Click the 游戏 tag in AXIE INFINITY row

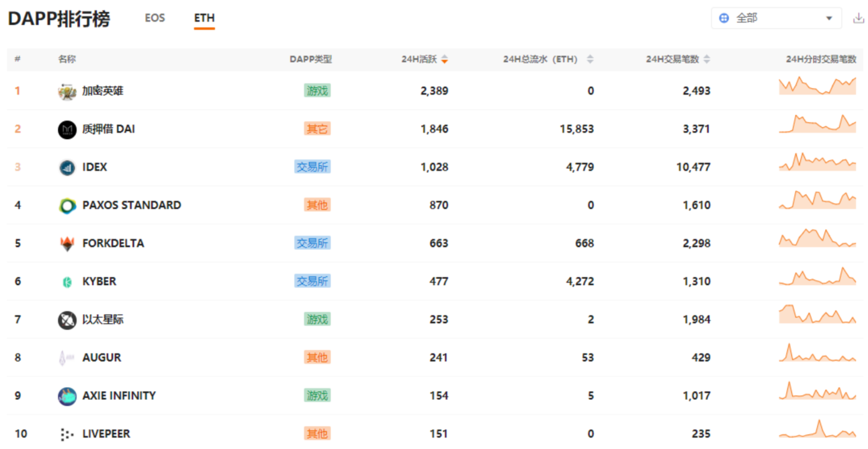pyautogui.click(x=317, y=395)
